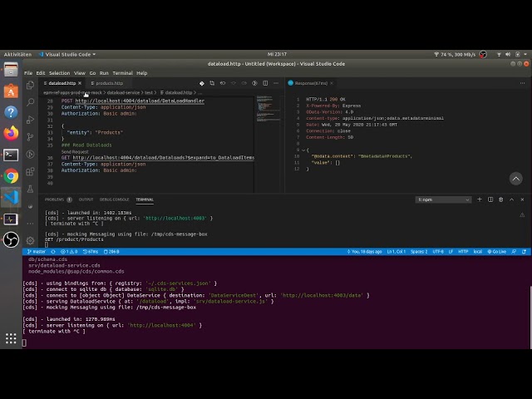Switch to the Response(67ms) tab
532x399 pixels.
(311, 83)
